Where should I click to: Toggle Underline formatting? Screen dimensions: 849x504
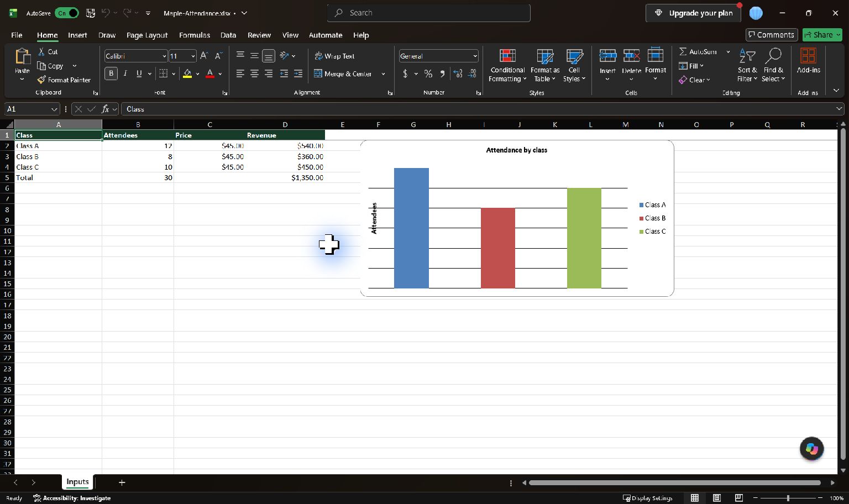[x=139, y=73]
